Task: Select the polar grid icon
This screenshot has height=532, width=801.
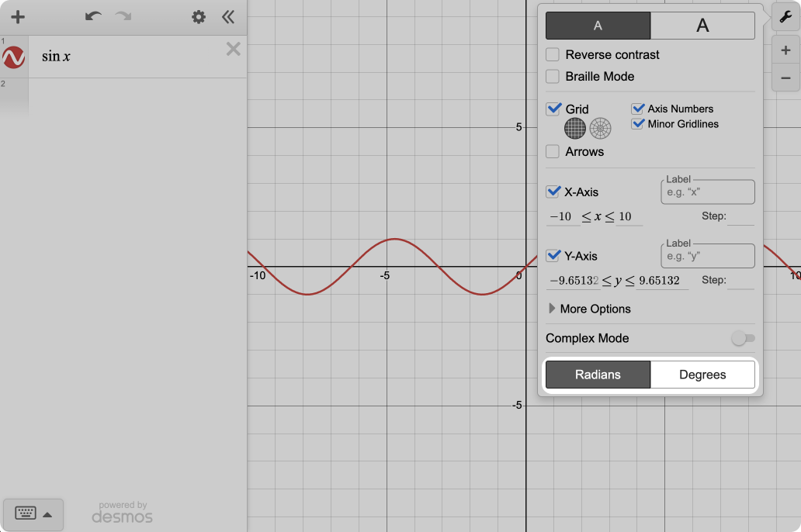Action: pyautogui.click(x=600, y=128)
